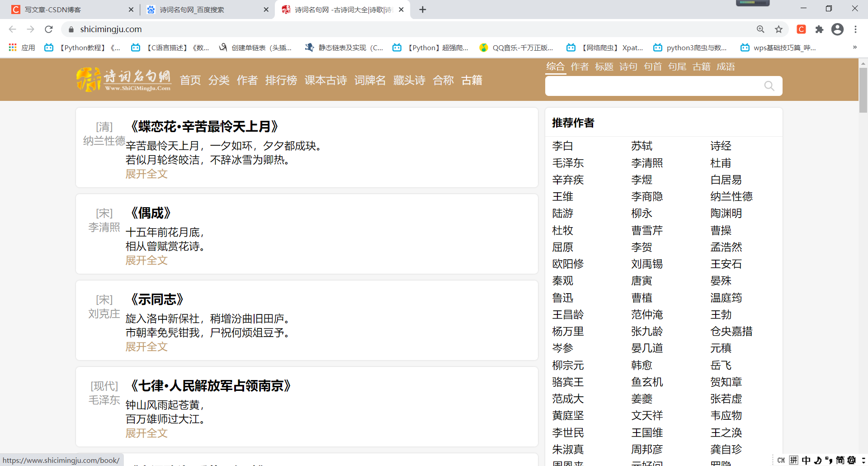Open the 排行榜 navigation menu item
This screenshot has width=868, height=466.
click(x=281, y=80)
